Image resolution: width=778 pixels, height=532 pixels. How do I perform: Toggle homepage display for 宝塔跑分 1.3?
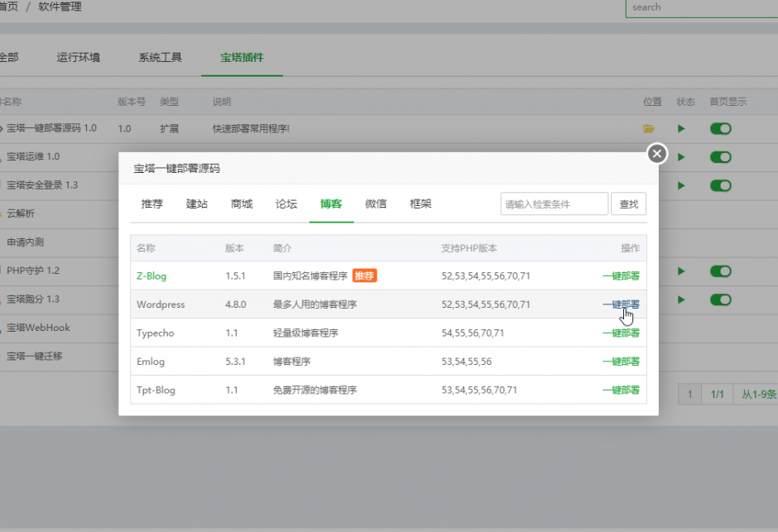click(x=720, y=300)
